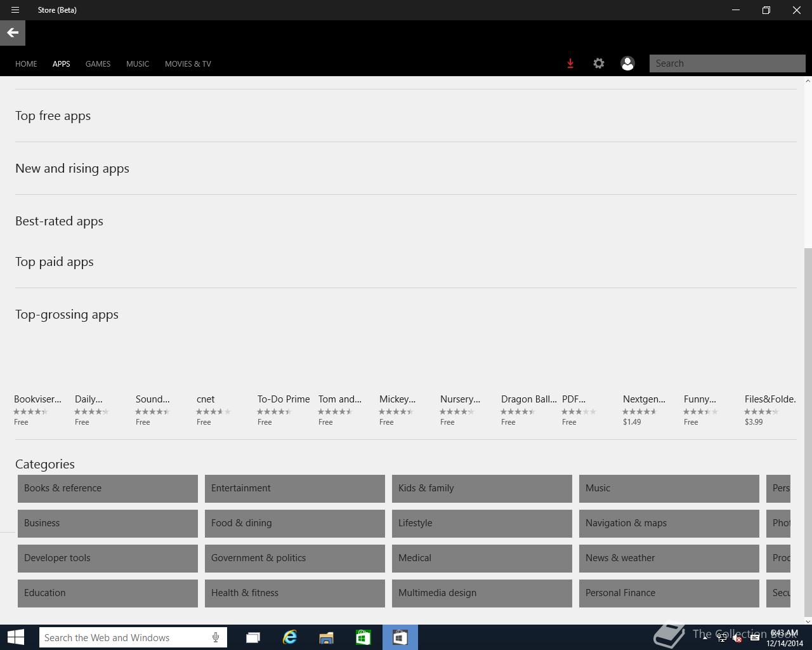This screenshot has height=650, width=812.
Task: Open File Explorer from taskbar
Action: point(327,638)
